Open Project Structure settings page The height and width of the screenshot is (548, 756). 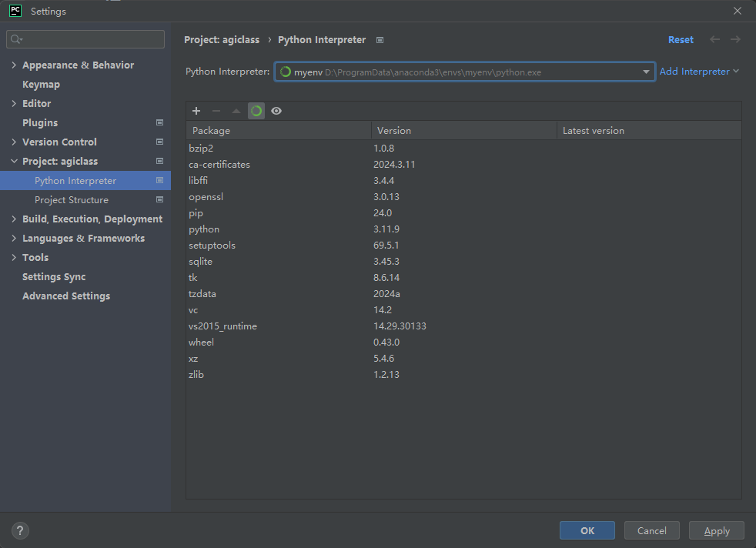point(72,199)
